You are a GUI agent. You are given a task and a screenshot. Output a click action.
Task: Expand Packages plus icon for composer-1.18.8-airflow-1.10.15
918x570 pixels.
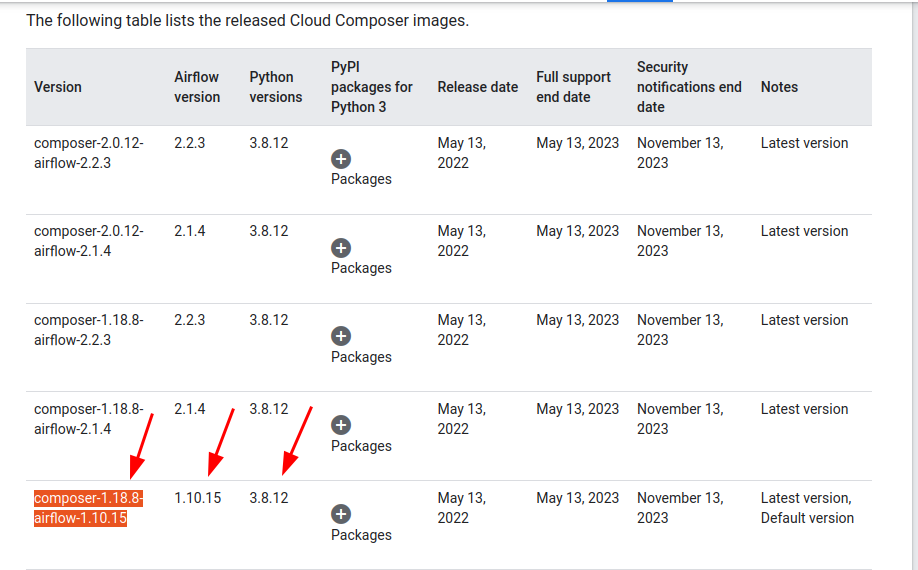click(x=341, y=514)
